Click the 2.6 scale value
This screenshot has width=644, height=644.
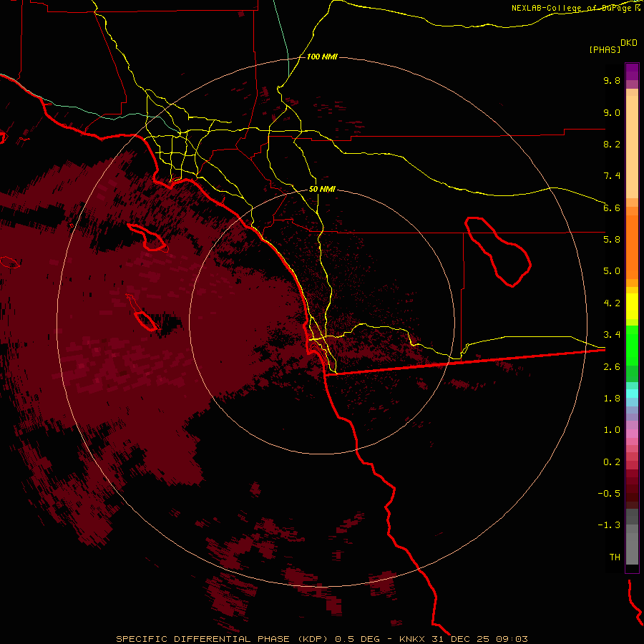click(612, 367)
